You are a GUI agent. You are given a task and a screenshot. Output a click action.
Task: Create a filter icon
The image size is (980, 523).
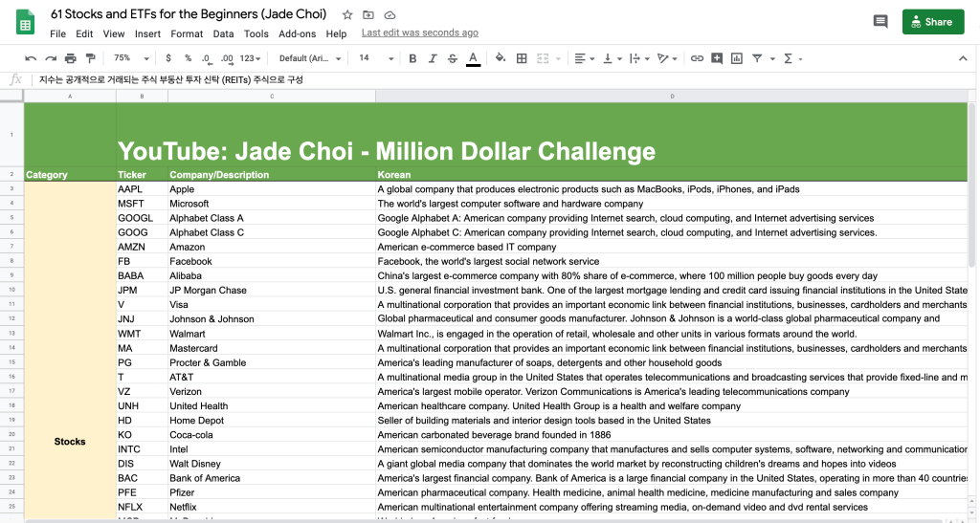[757, 58]
